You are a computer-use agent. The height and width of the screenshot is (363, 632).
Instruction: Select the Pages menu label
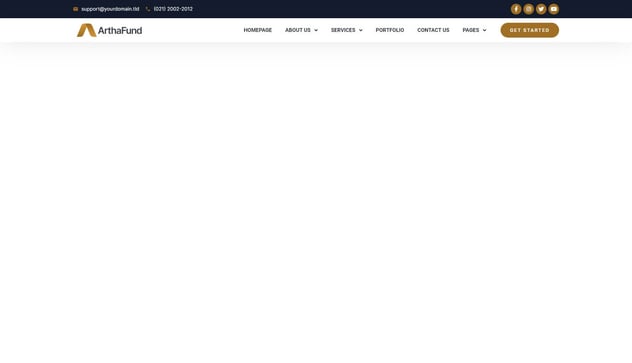point(471,30)
